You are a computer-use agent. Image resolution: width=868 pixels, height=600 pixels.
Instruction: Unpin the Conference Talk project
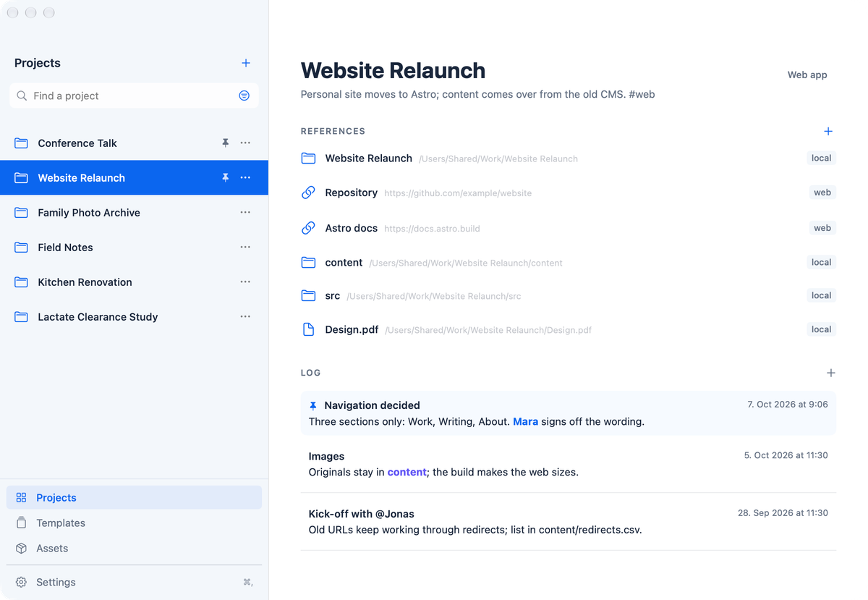coord(226,143)
